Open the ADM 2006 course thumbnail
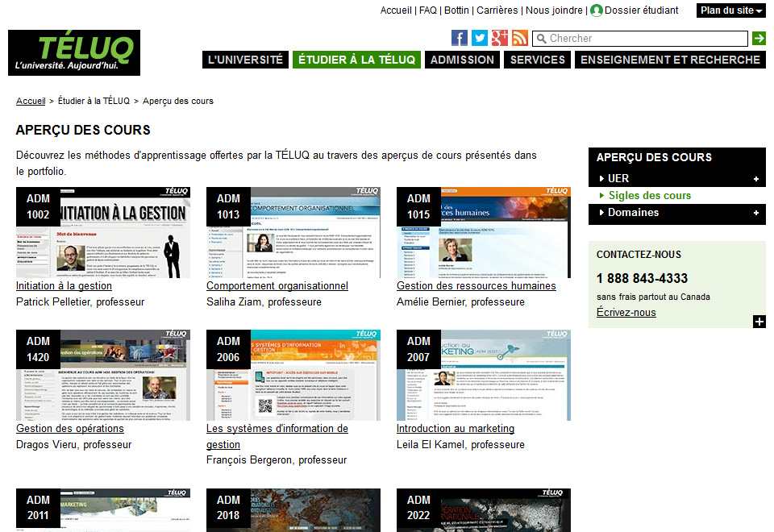The image size is (774, 532). coord(293,375)
